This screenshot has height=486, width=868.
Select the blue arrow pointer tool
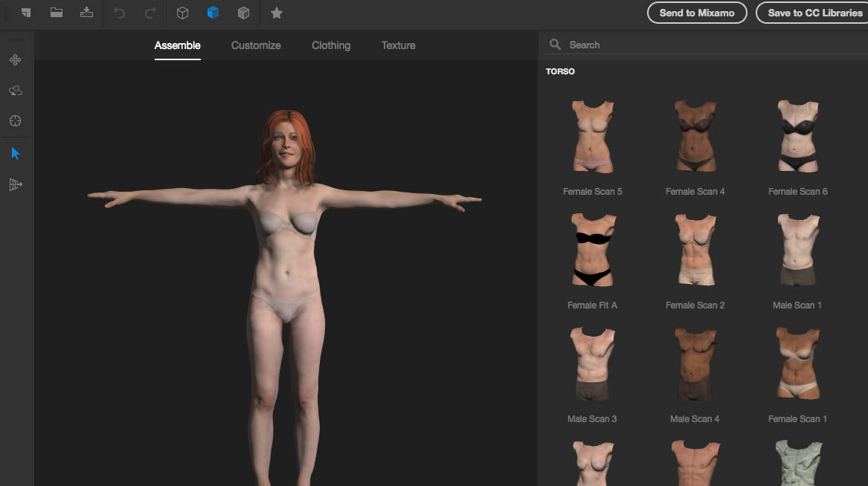coord(16,153)
